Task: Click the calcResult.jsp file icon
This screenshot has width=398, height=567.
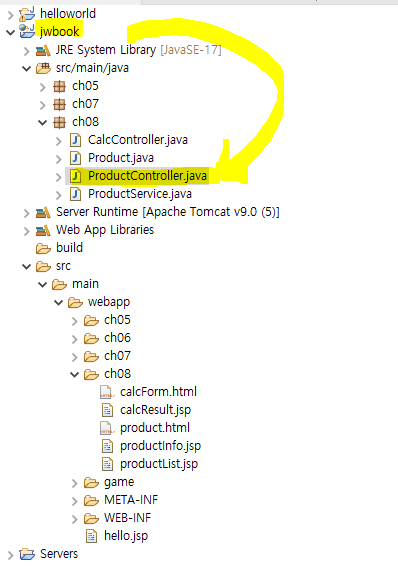Action: 107,410
